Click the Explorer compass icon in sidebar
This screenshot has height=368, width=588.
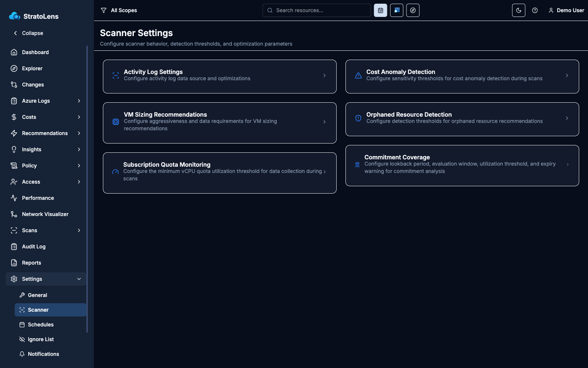[14, 68]
